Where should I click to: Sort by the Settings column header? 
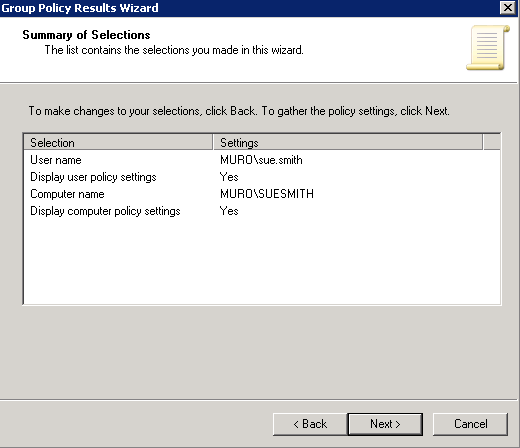click(348, 143)
